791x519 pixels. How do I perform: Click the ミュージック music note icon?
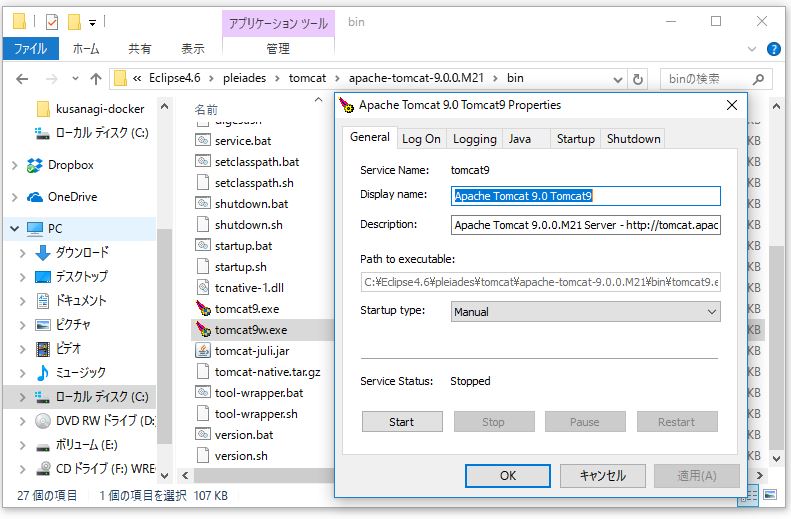click(x=43, y=373)
